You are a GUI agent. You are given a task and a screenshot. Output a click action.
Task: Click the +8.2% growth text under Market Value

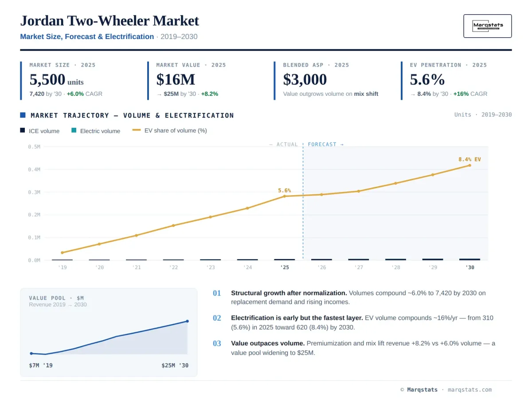point(209,94)
